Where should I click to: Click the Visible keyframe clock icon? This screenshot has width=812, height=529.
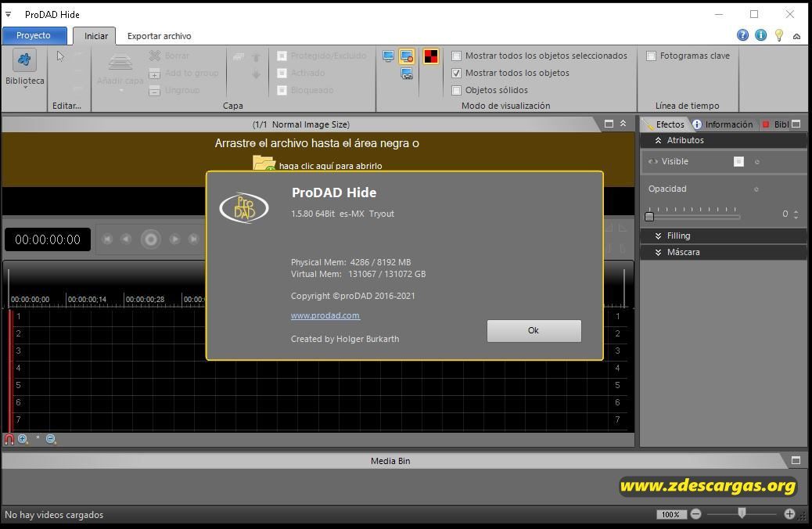(757, 162)
